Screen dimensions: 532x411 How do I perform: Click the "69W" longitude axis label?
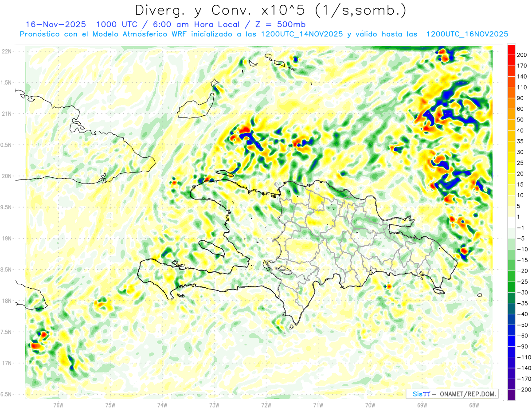[x=422, y=405]
